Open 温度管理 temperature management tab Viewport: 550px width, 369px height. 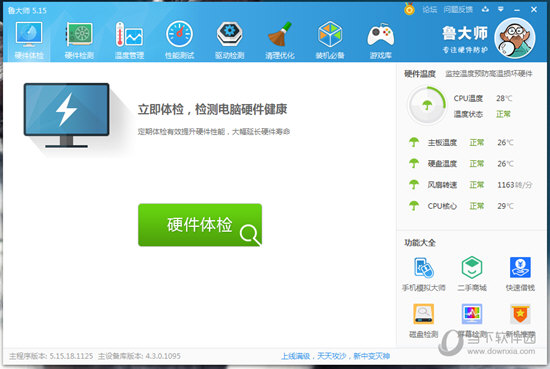129,40
